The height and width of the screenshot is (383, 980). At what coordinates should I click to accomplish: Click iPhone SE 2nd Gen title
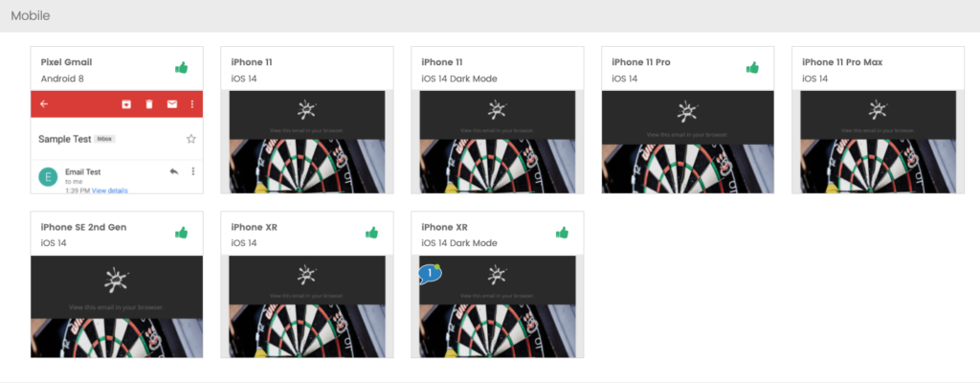[x=84, y=227]
